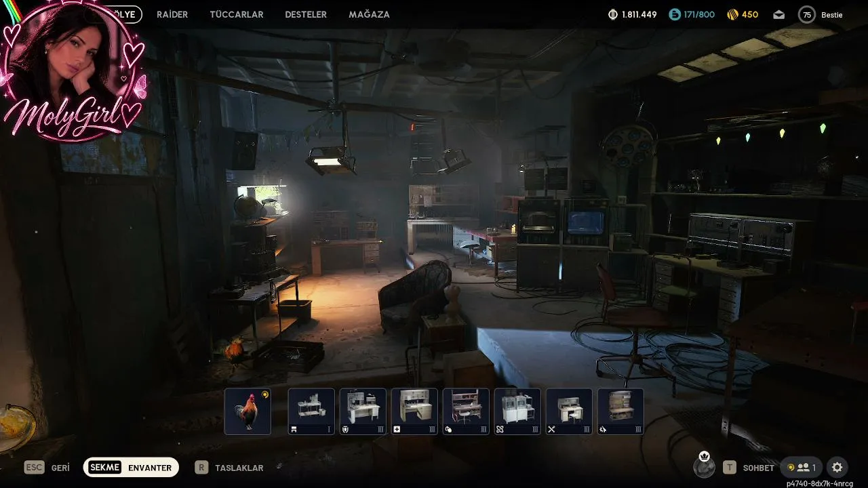Image resolution: width=868 pixels, height=488 pixels.
Task: Click the R key hint icon
Action: pyautogui.click(x=201, y=467)
